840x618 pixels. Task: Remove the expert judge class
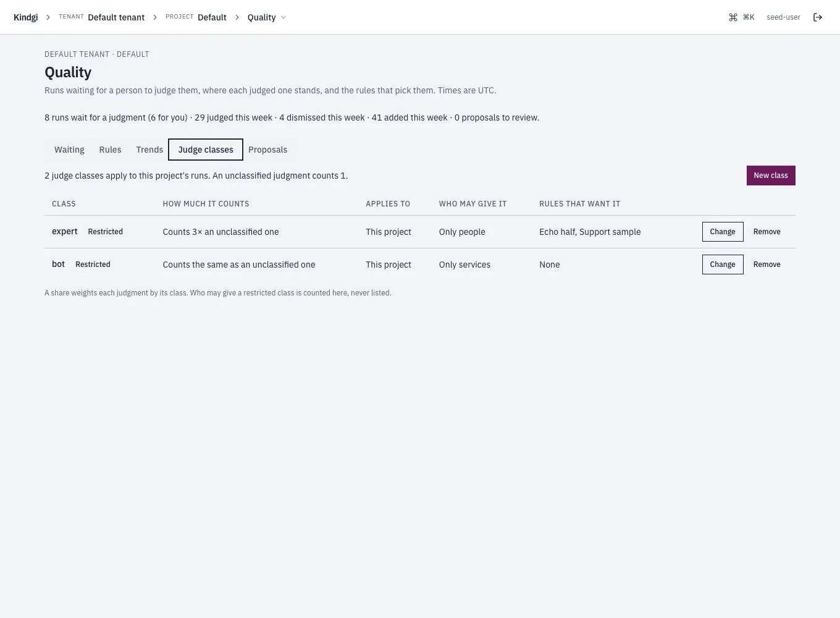pyautogui.click(x=766, y=232)
